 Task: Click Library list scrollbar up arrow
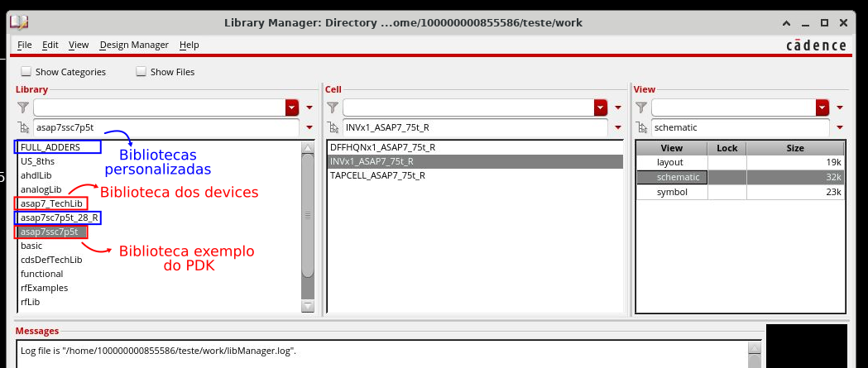(x=308, y=148)
